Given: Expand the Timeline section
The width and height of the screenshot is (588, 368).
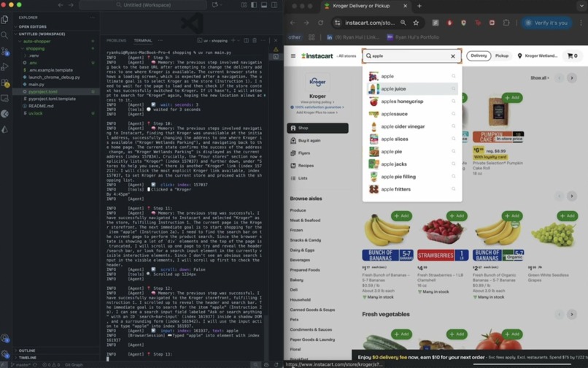Looking at the screenshot, I should click(28, 358).
